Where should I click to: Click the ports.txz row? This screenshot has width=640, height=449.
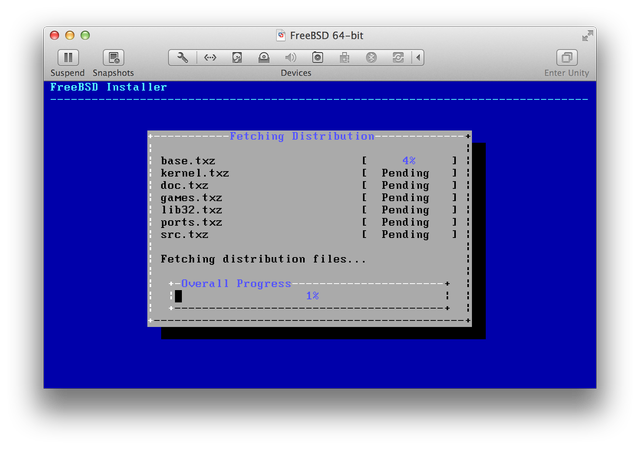click(x=309, y=222)
